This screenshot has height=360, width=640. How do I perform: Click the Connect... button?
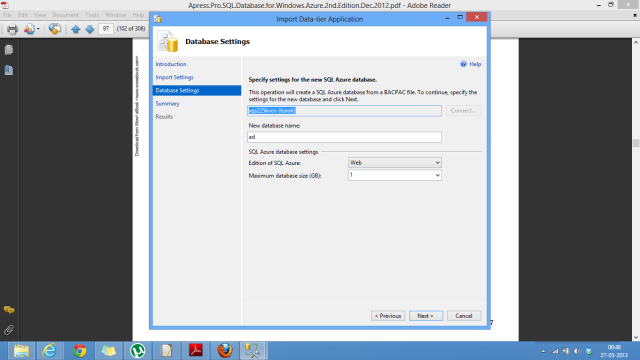[463, 111]
